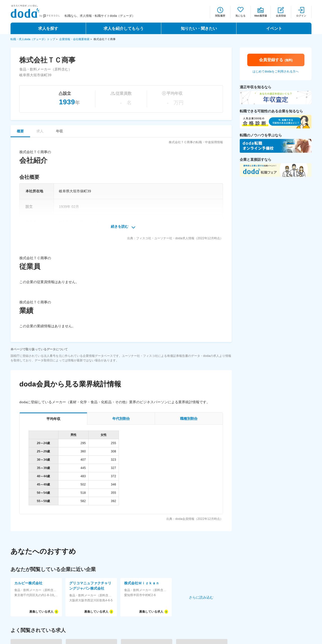Click the 平均年収 yen icon
The height and width of the screenshot is (644, 322).
click(164, 93)
